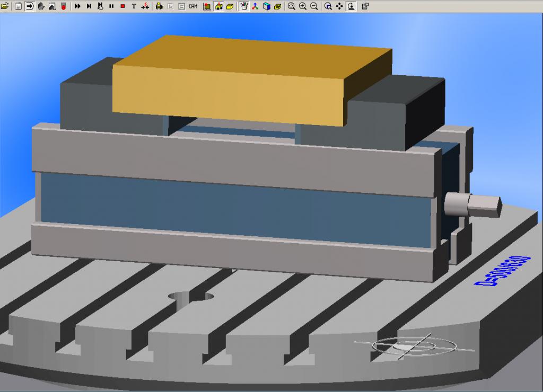Viewport: 543px width, 392px height.
Task: Click the blue D=500/630 label on the table
Action: [x=502, y=271]
